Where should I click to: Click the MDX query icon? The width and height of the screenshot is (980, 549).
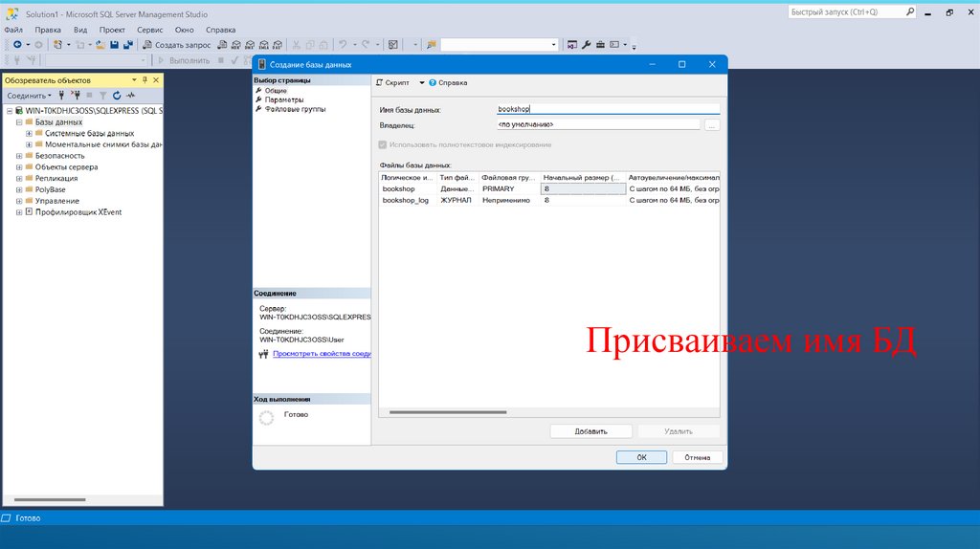point(236,45)
